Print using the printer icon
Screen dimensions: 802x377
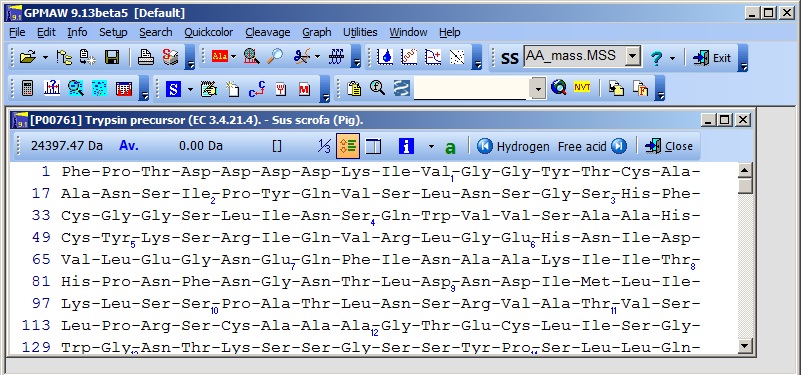[146, 57]
